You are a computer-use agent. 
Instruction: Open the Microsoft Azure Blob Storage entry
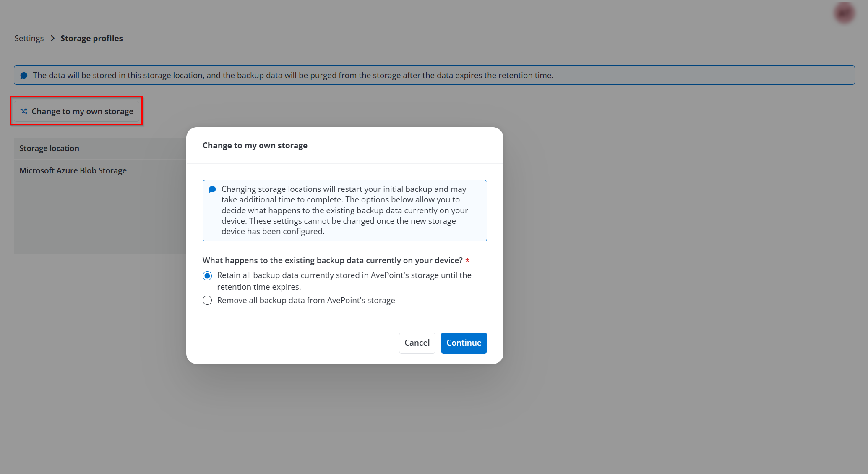tap(73, 170)
